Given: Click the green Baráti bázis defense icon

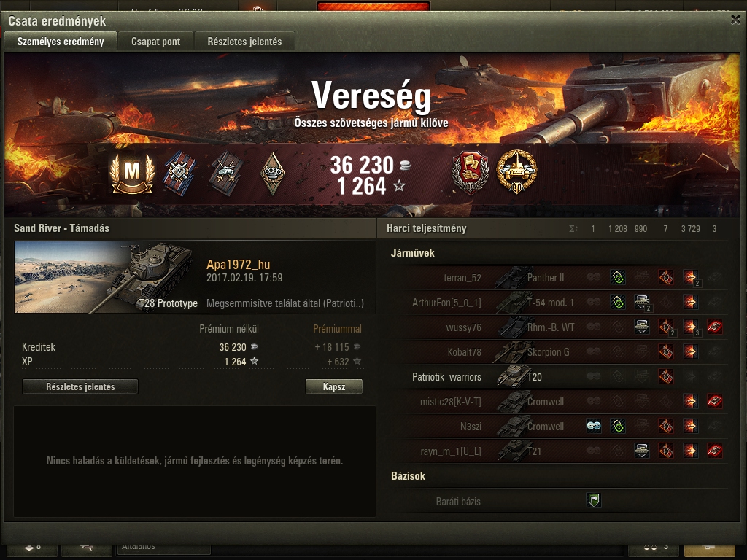Looking at the screenshot, I should click(594, 500).
